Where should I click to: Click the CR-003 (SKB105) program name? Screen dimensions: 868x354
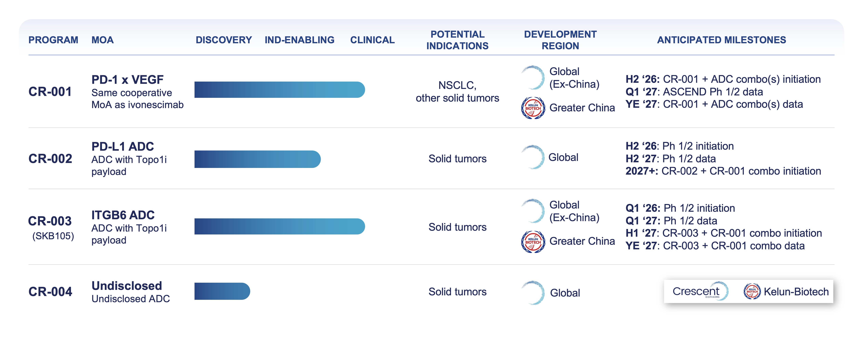pos(50,227)
